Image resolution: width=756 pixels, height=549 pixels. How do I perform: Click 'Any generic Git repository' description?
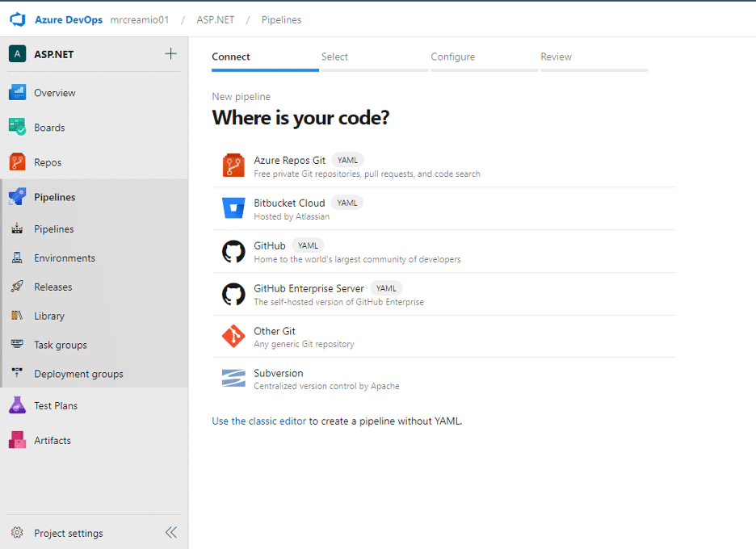304,344
